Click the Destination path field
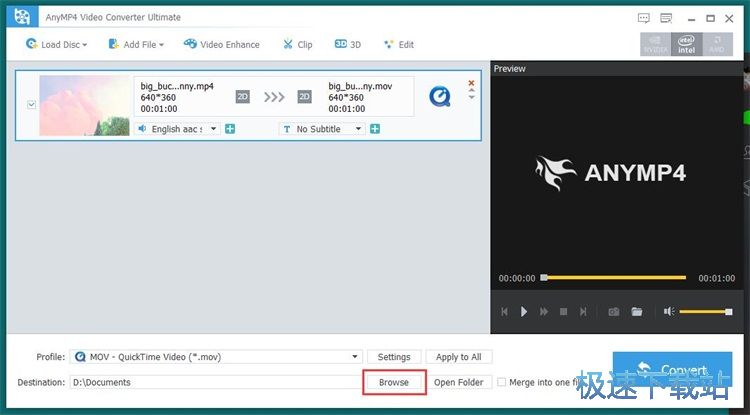750x415 pixels. coord(216,382)
